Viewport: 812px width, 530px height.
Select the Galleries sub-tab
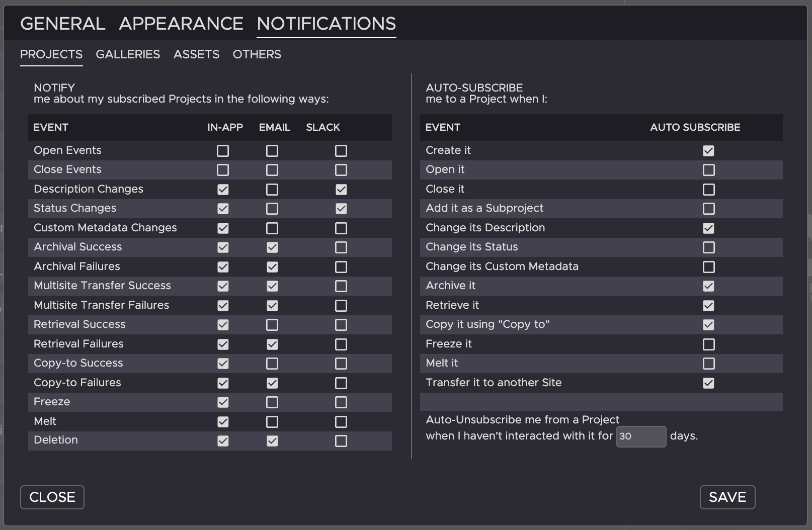tap(128, 54)
